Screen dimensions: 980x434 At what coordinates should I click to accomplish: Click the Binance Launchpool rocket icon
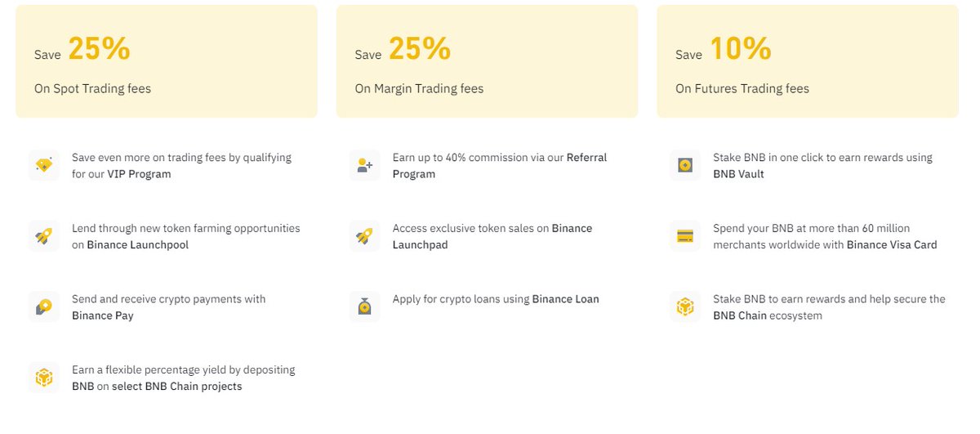pyautogui.click(x=43, y=236)
